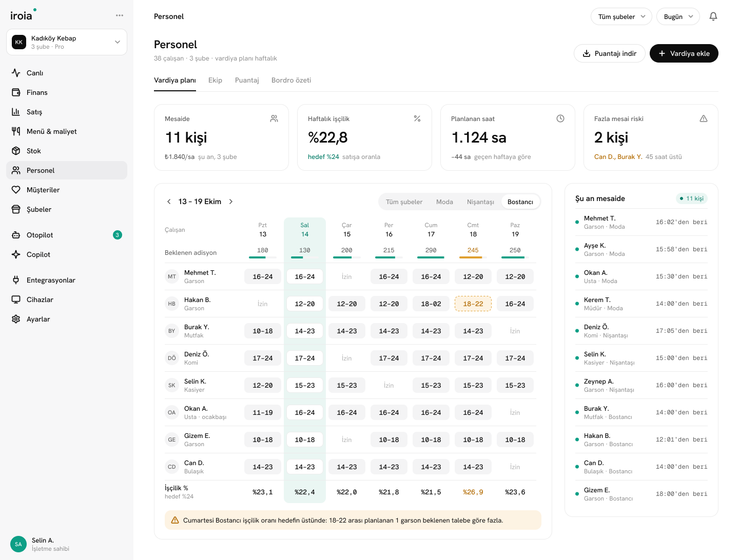Select the Sal 14 day column header

pos(305,230)
